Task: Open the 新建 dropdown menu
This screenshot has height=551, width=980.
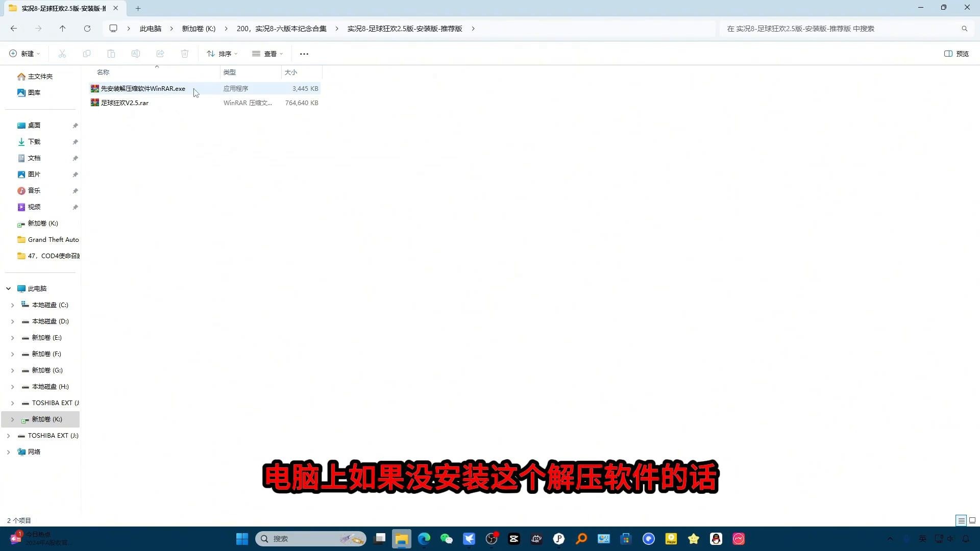Action: point(24,54)
